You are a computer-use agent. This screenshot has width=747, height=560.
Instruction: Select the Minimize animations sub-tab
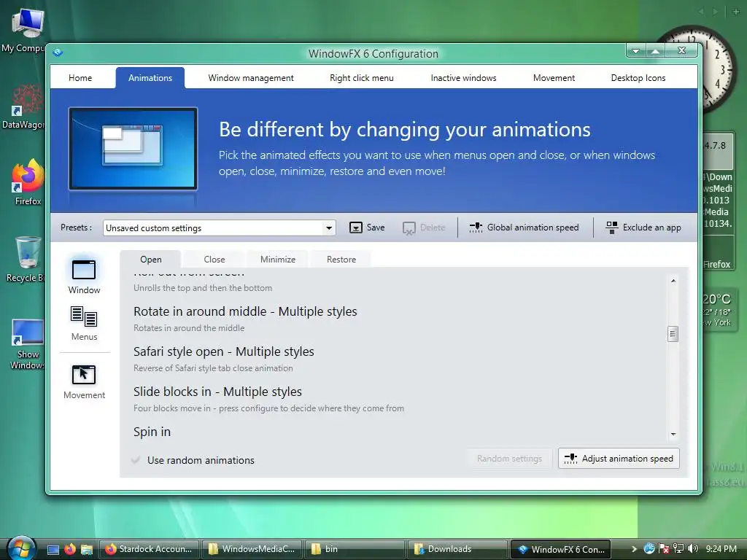point(278,259)
